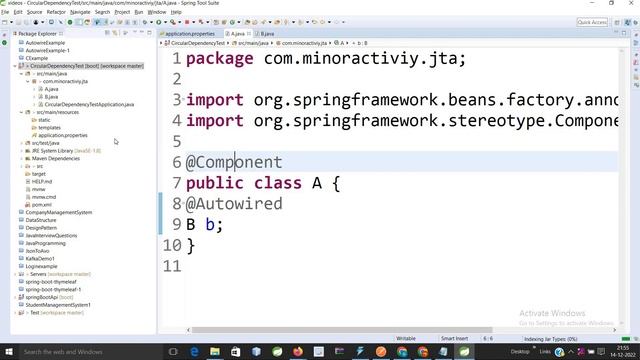Click the editor scroll-right arrow

pyautogui.click(x=614, y=330)
